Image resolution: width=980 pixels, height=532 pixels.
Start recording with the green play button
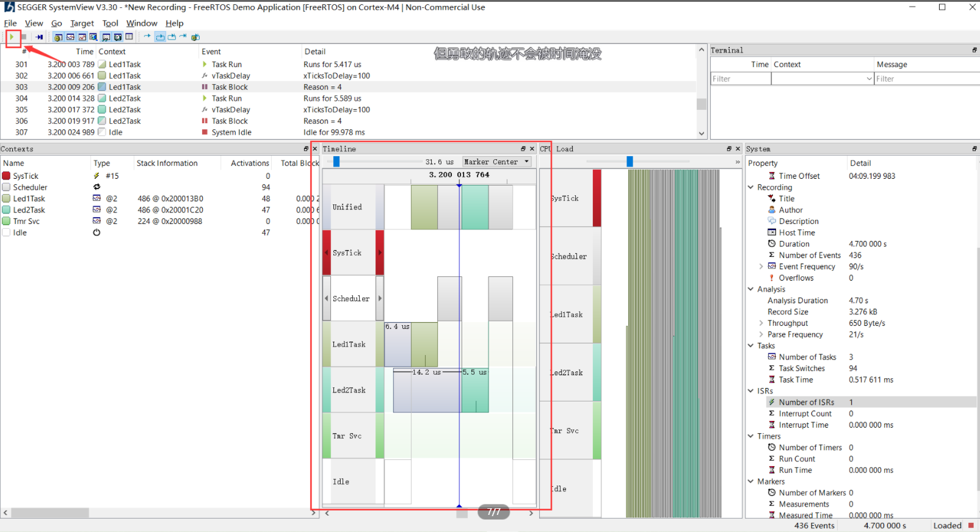coord(12,37)
